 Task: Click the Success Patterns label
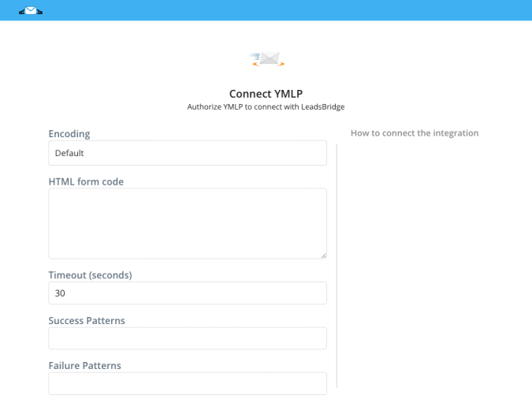click(x=87, y=320)
